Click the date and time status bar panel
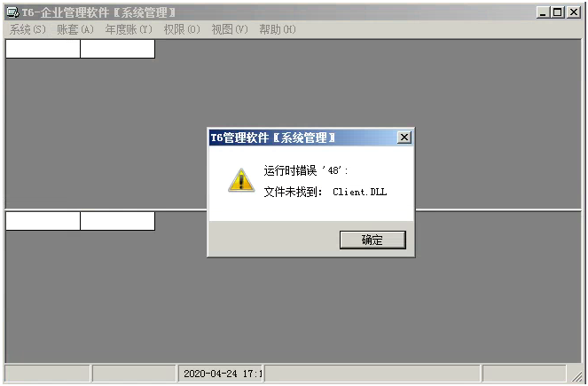588x386 pixels. 221,374
